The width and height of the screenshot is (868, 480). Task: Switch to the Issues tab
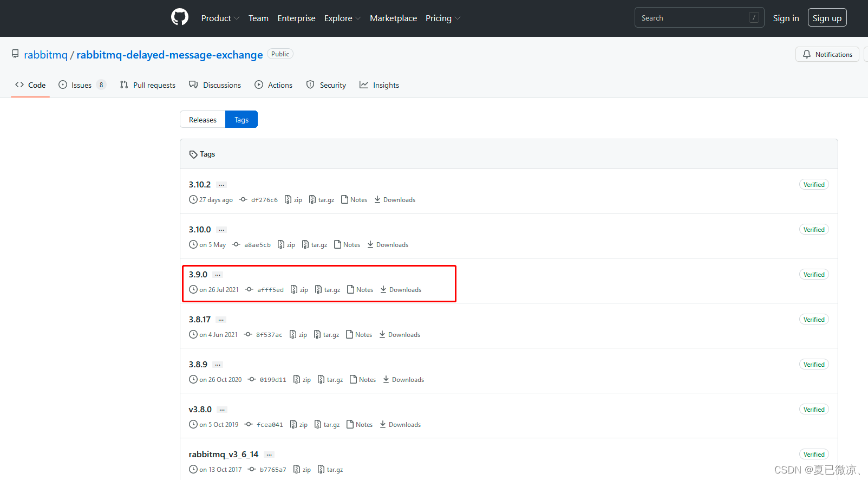(x=82, y=85)
